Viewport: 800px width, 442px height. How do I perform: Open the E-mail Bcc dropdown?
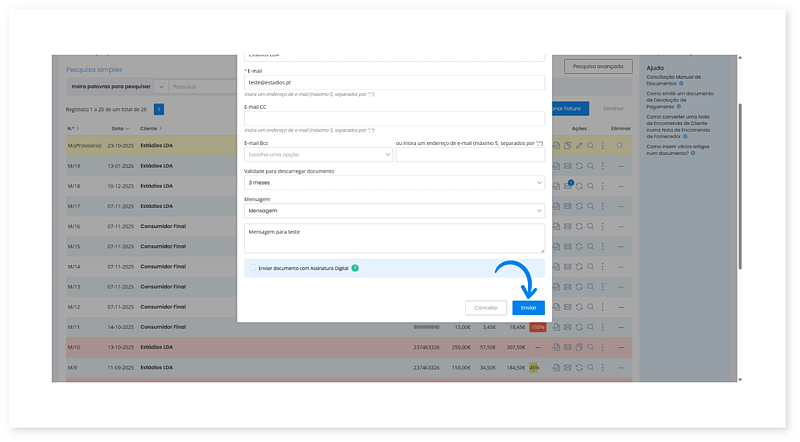pyautogui.click(x=318, y=155)
